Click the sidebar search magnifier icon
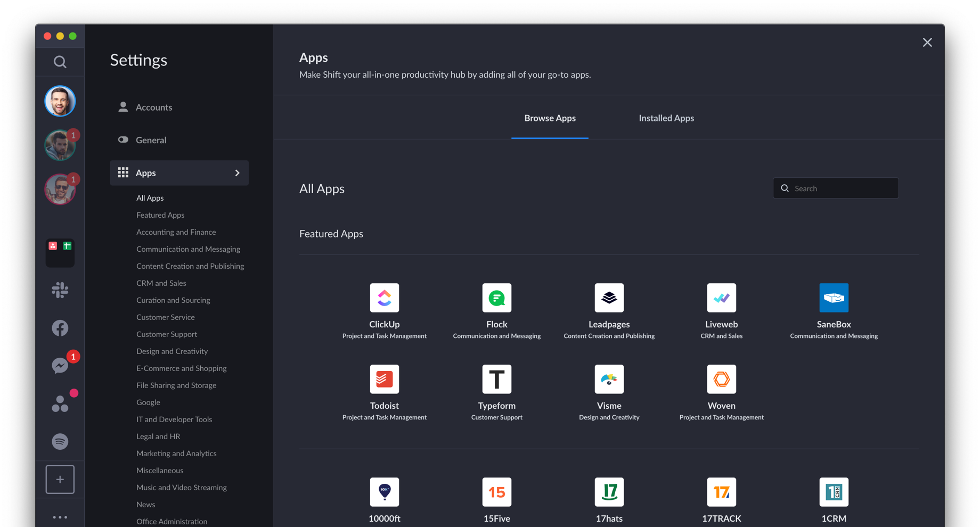 click(x=60, y=62)
